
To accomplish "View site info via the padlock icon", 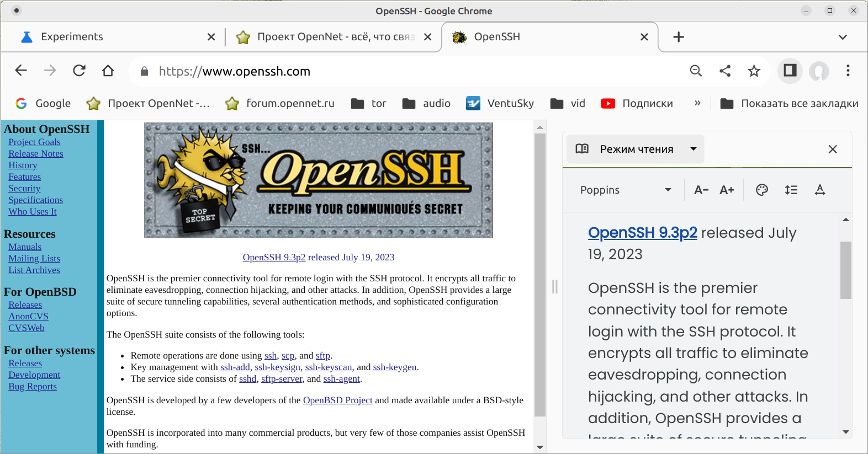I will pos(145,71).
